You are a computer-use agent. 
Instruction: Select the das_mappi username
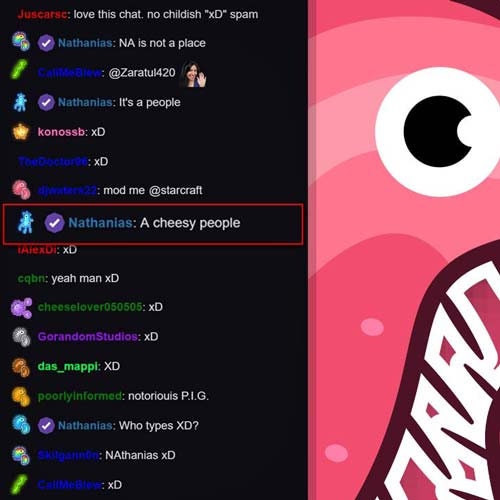tap(68, 367)
